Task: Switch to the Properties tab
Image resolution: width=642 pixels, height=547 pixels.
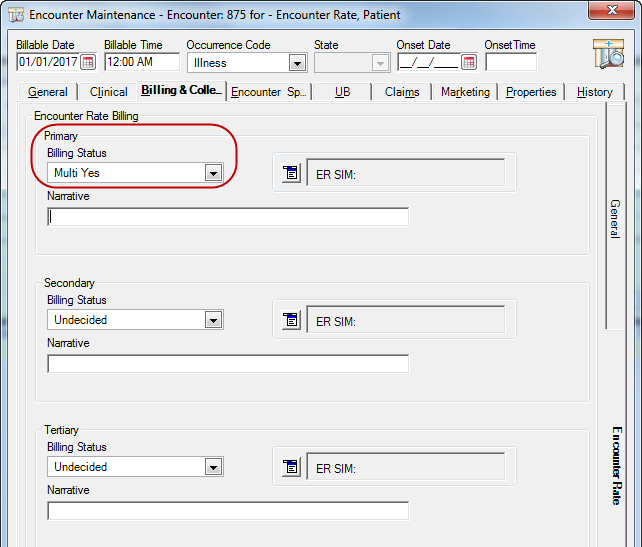Action: 531,92
